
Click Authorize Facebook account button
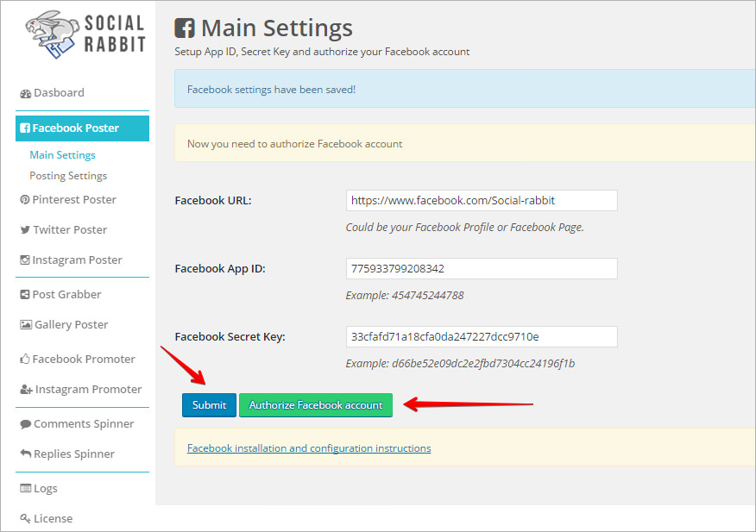(316, 405)
